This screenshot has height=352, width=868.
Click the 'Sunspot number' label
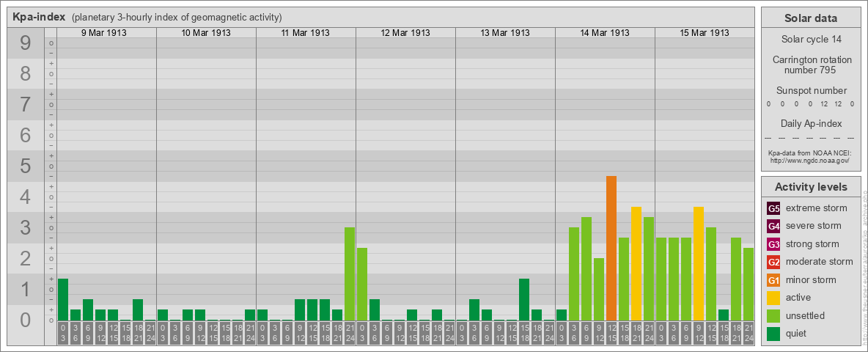pos(810,90)
